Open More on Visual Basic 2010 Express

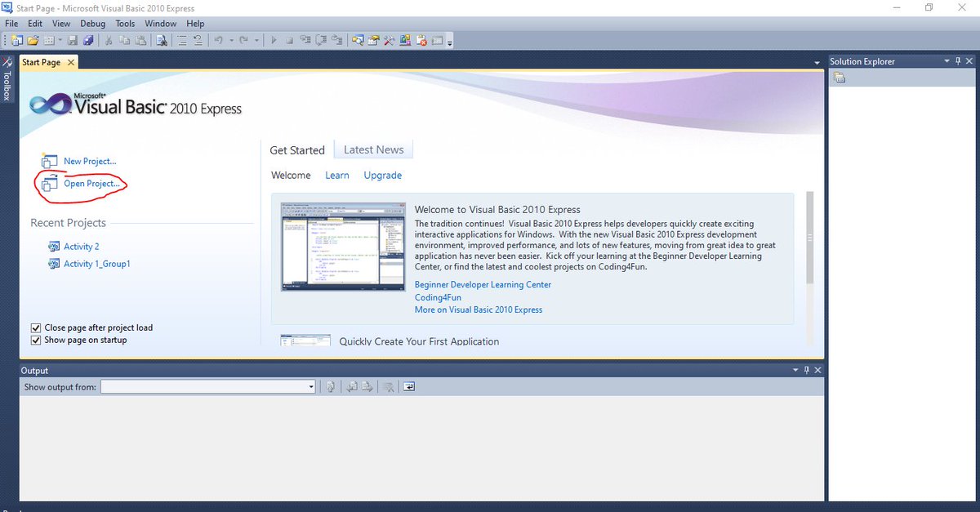pyautogui.click(x=479, y=309)
